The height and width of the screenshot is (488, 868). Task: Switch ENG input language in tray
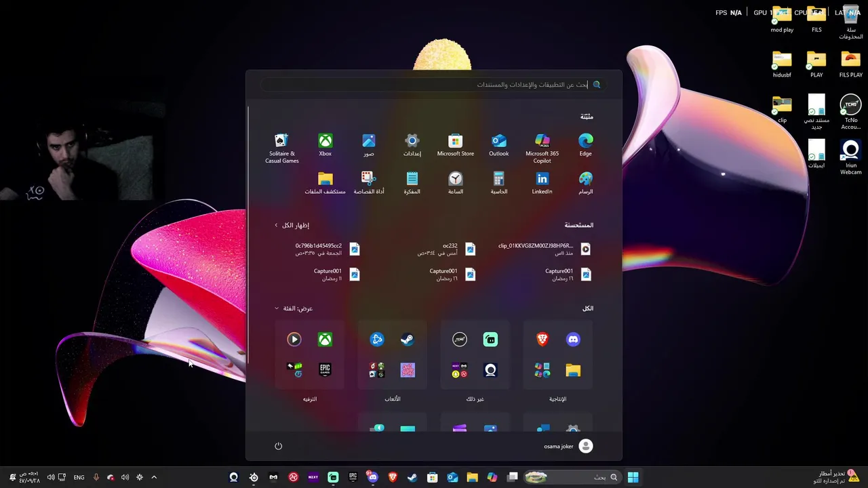click(79, 477)
